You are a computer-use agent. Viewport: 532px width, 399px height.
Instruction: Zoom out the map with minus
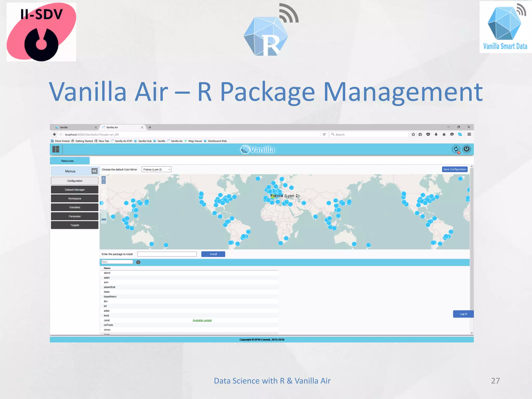coord(104,182)
